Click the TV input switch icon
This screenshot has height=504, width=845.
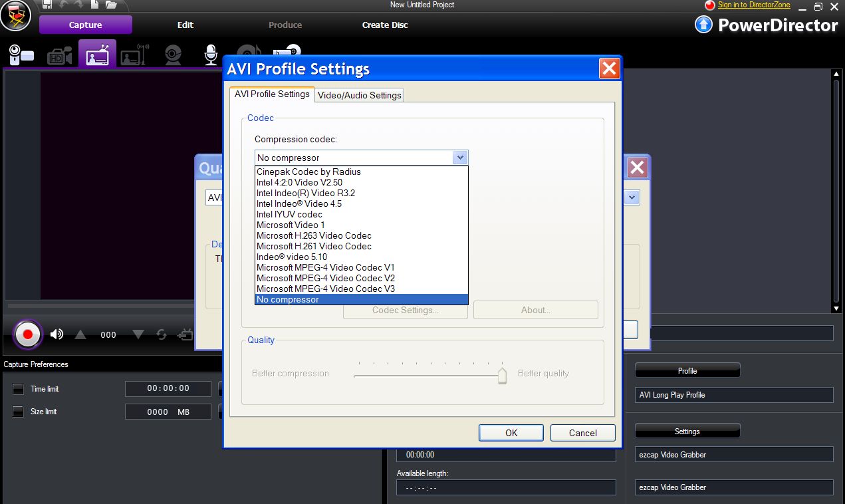[186, 334]
